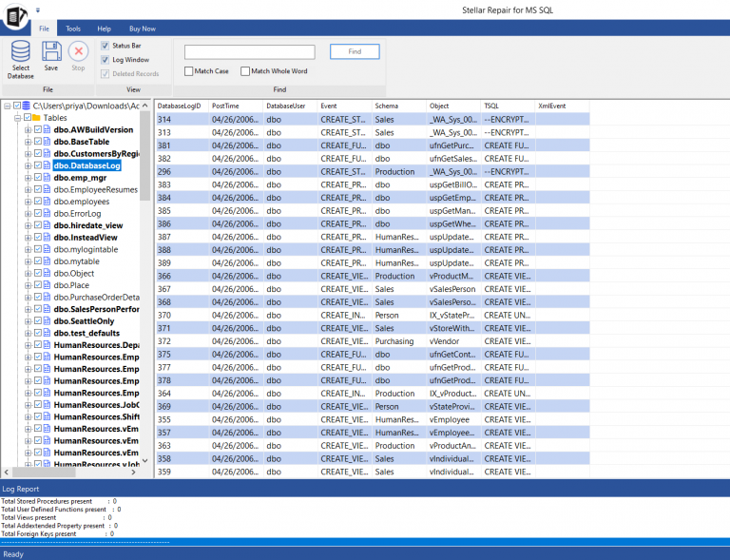Click the Find button
730x560 pixels.
click(355, 51)
